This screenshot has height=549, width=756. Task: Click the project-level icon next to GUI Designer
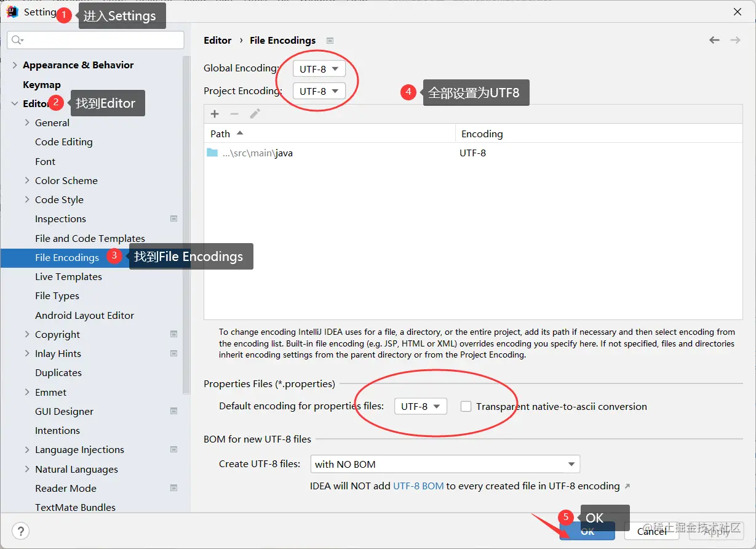[173, 411]
